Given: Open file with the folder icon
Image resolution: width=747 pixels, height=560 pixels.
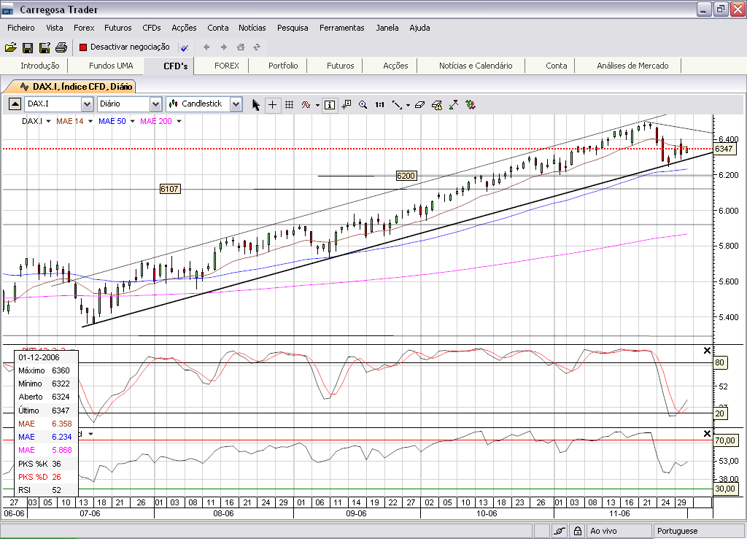Looking at the screenshot, I should pos(10,47).
